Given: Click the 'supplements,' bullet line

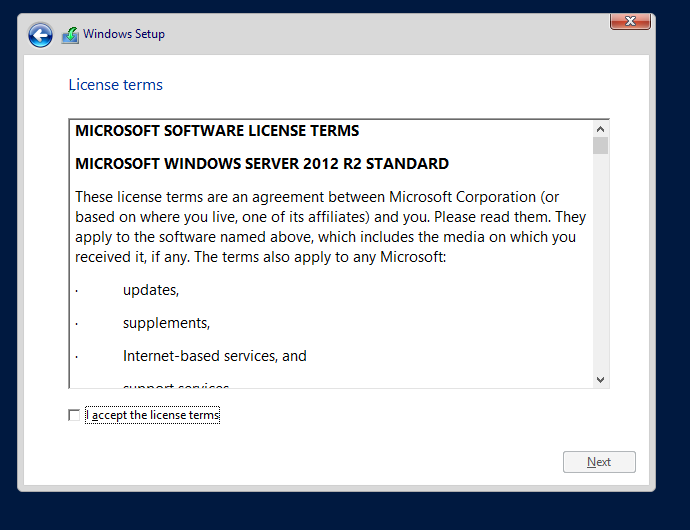Looking at the screenshot, I should 166,323.
